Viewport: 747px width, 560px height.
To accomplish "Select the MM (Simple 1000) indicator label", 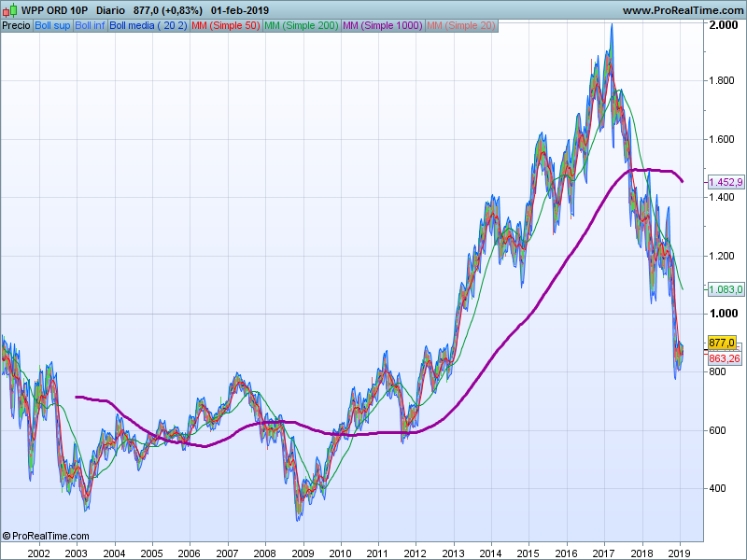I will tap(383, 26).
